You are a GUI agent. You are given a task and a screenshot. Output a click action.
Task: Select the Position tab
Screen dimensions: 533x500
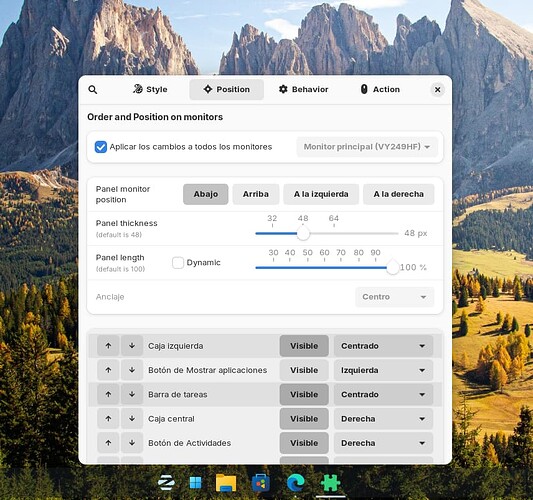click(226, 89)
